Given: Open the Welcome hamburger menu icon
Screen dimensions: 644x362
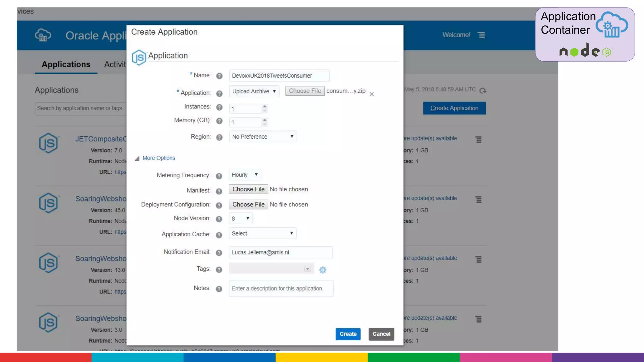Looking at the screenshot, I should (481, 35).
